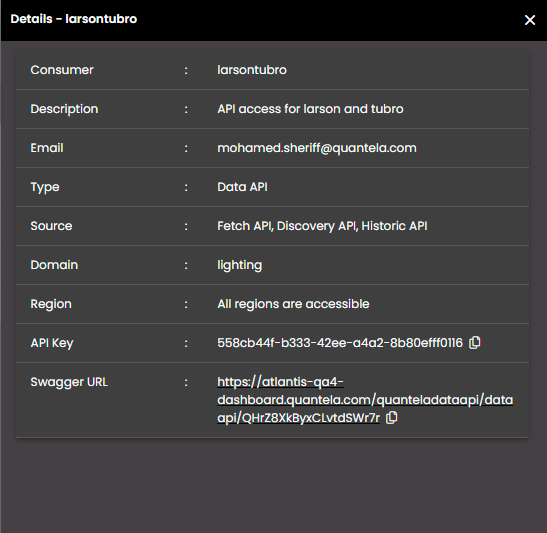547x533 pixels.
Task: Click the 'Email' field label
Action: pos(47,148)
